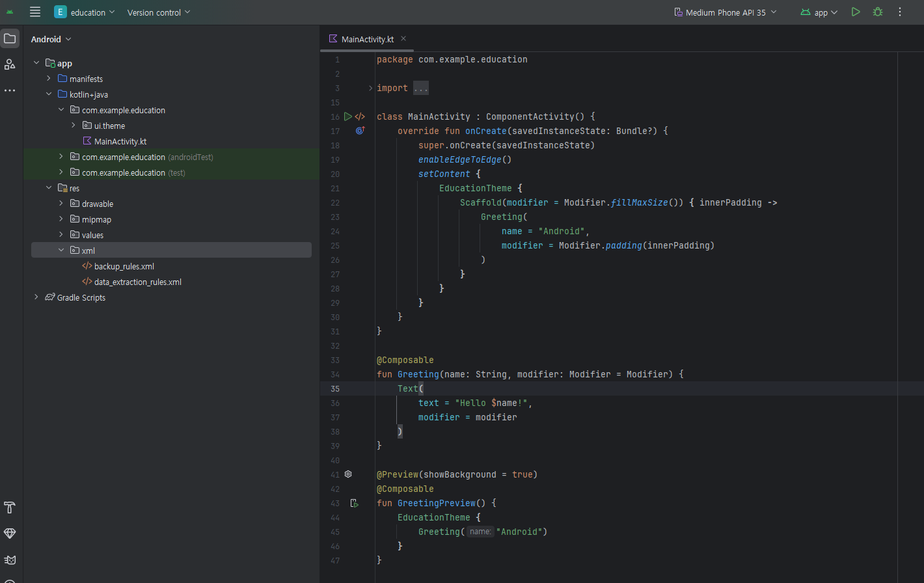The height and width of the screenshot is (583, 924).
Task: Click the package declaration on line 1
Action: tap(452, 59)
